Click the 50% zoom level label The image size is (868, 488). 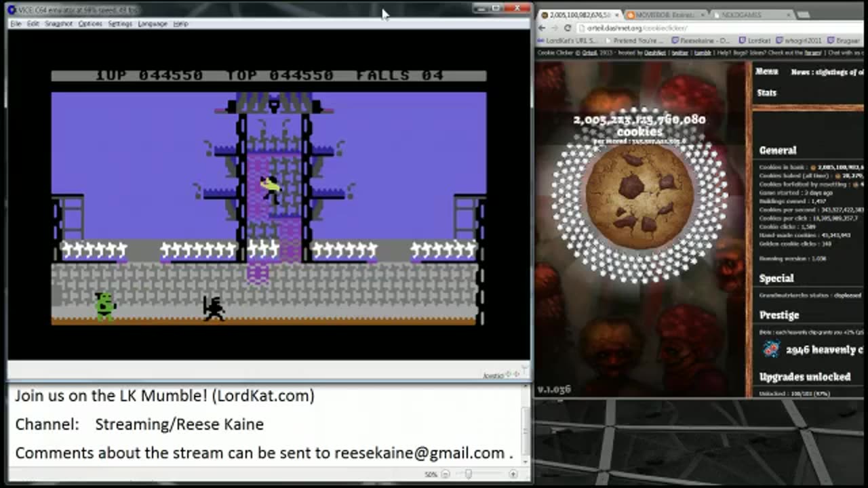tap(431, 474)
